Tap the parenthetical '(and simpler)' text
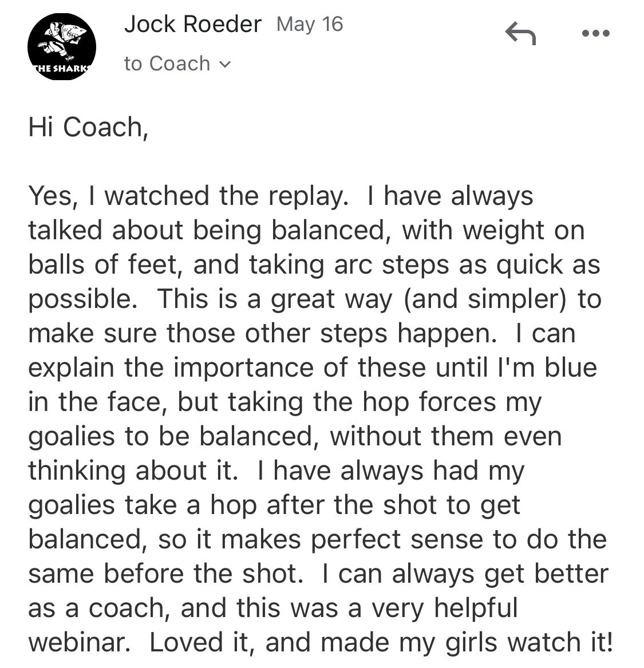Image resolution: width=644 pixels, height=668 pixels. [x=485, y=299]
